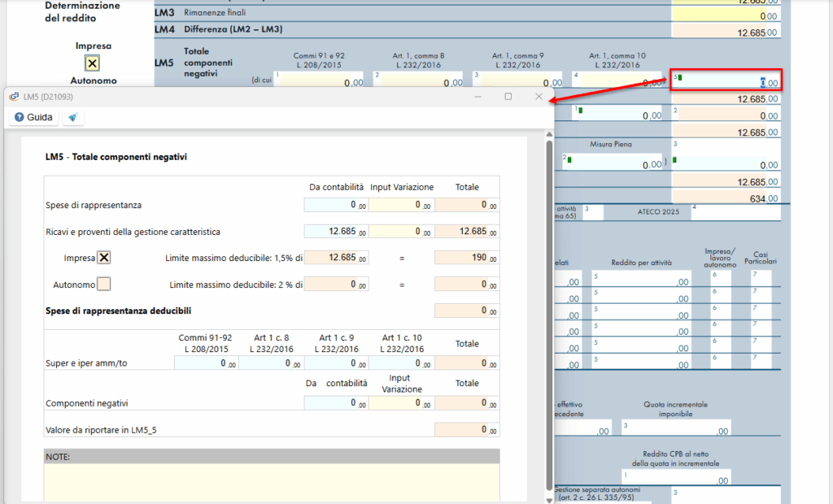Click Super e iper Art 1 c. 8 field
This screenshot has width=833, height=504.
pos(270,363)
